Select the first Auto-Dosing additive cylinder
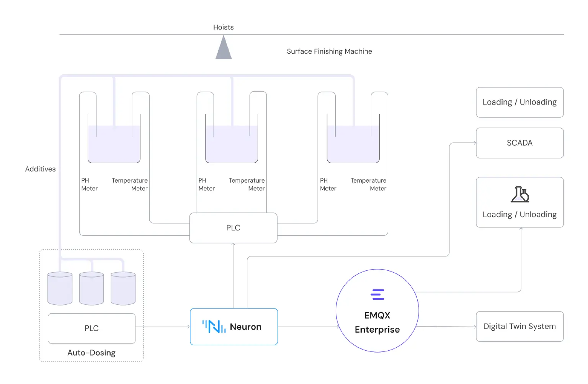Viewport: 588px width, 384px height. [x=60, y=289]
